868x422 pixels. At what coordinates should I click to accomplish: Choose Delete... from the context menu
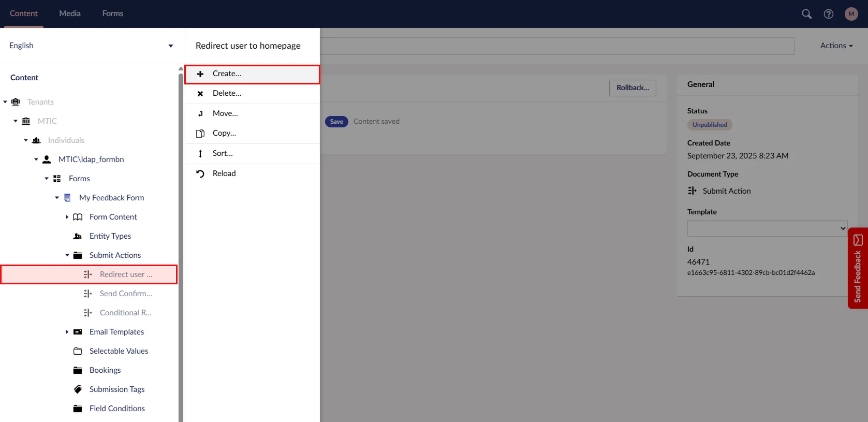227,93
